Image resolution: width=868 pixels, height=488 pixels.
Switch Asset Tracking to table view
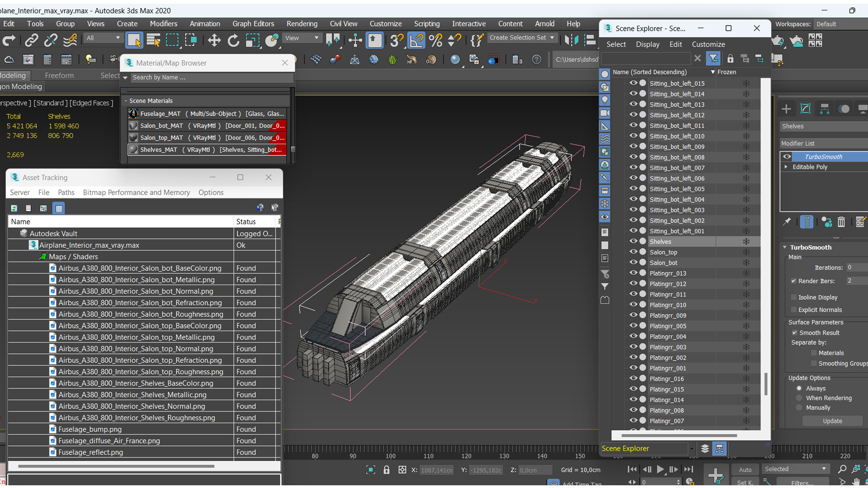click(x=59, y=208)
